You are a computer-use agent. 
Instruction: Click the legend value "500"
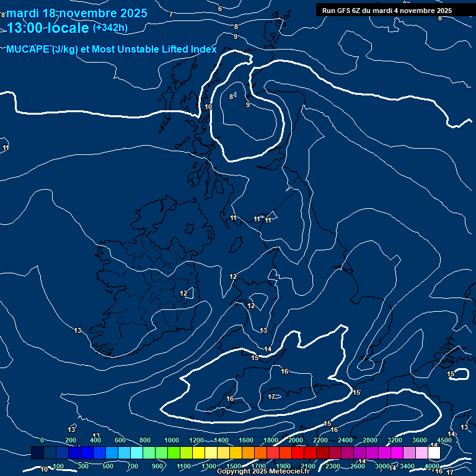tap(108, 466)
